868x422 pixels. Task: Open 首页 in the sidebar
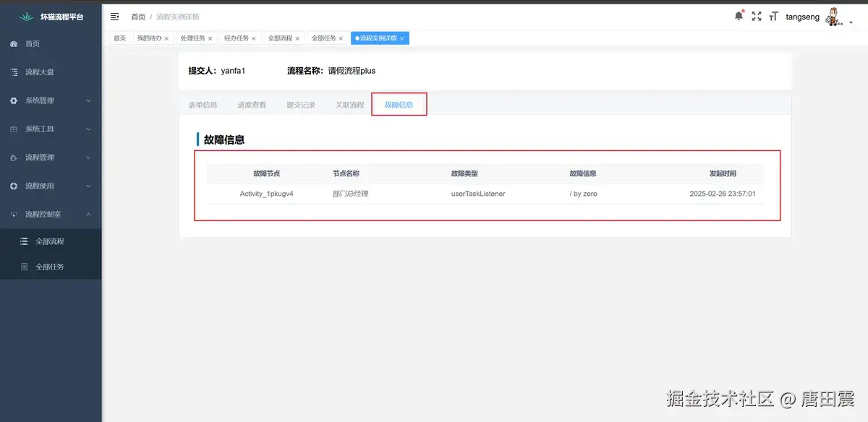(x=51, y=44)
